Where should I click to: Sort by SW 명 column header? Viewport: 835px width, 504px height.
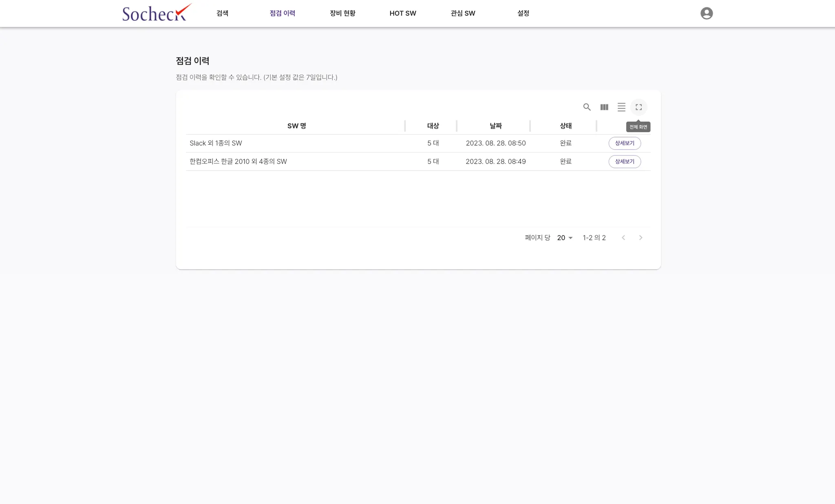296,126
